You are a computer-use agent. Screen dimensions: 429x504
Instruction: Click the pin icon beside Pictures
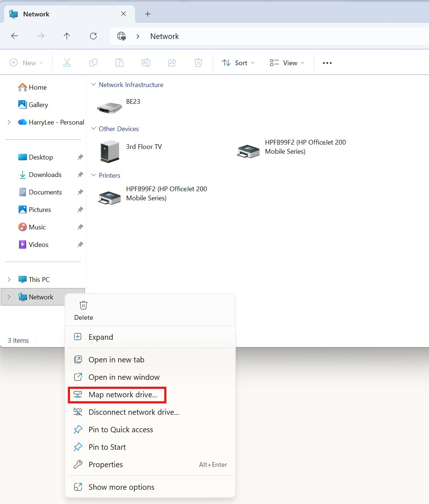click(80, 210)
